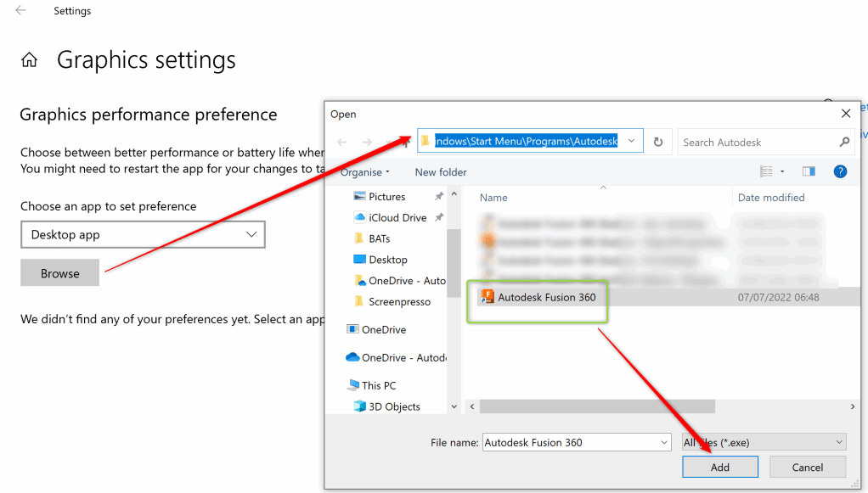Viewport: 868px width, 493px height.
Task: Open the iCloud Drive folder
Action: click(397, 217)
